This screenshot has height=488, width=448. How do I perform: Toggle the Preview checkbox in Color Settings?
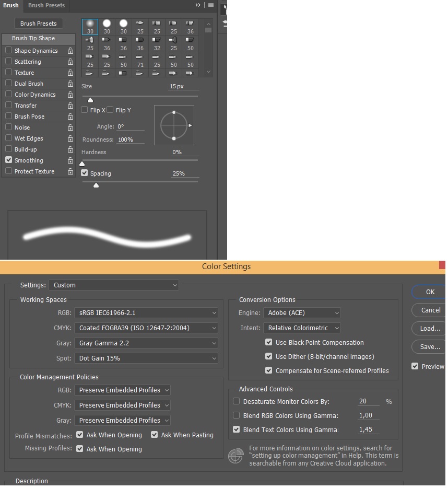[x=415, y=366]
